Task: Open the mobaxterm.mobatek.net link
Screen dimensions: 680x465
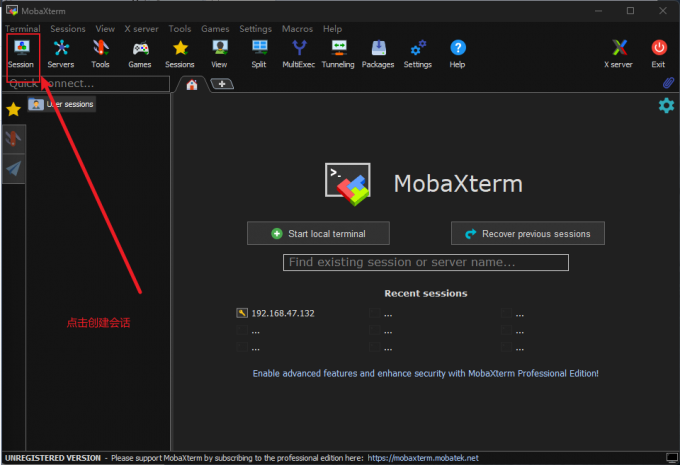Action: (x=423, y=458)
